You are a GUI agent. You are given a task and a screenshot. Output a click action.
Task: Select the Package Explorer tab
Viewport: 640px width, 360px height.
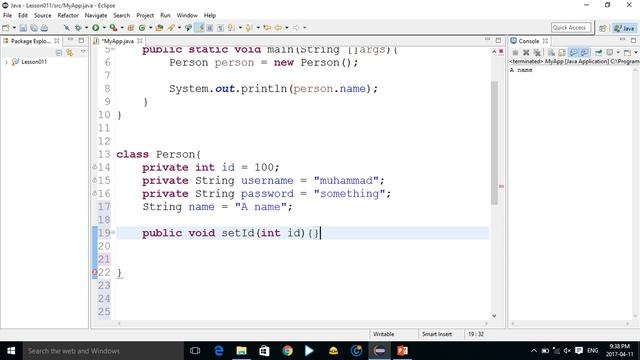point(31,41)
